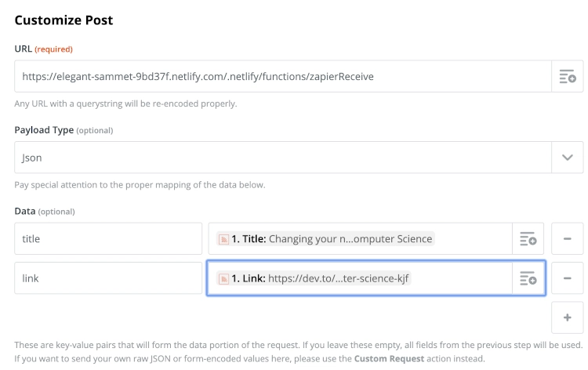Click empty space after the Link pill
This screenshot has height=370, width=588.
(463, 278)
